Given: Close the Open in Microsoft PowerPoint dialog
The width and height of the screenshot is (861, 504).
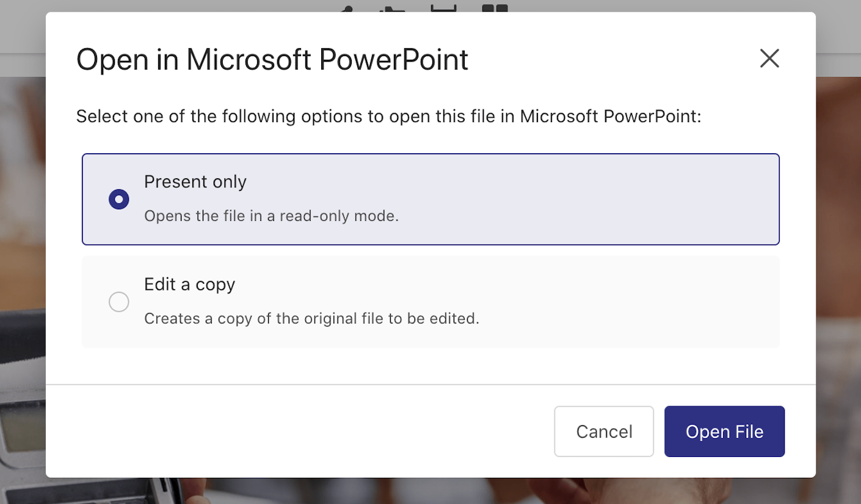Looking at the screenshot, I should coord(769,59).
